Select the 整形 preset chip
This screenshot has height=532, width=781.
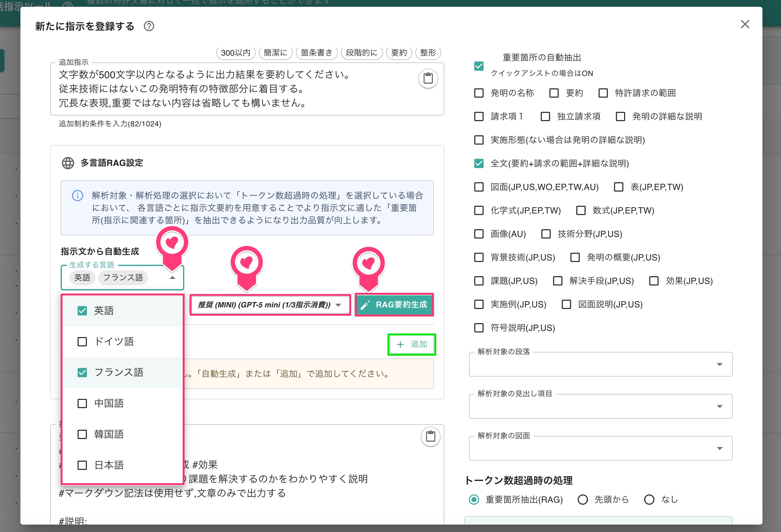pos(428,53)
